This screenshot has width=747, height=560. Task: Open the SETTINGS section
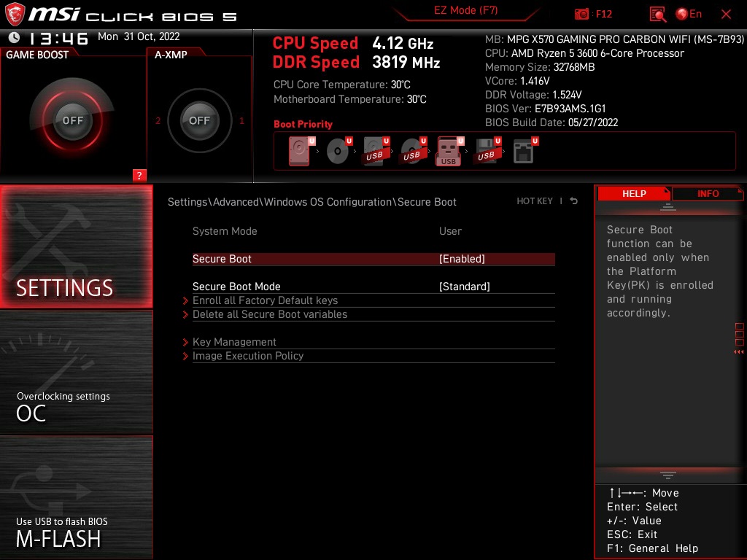pyautogui.click(x=76, y=246)
